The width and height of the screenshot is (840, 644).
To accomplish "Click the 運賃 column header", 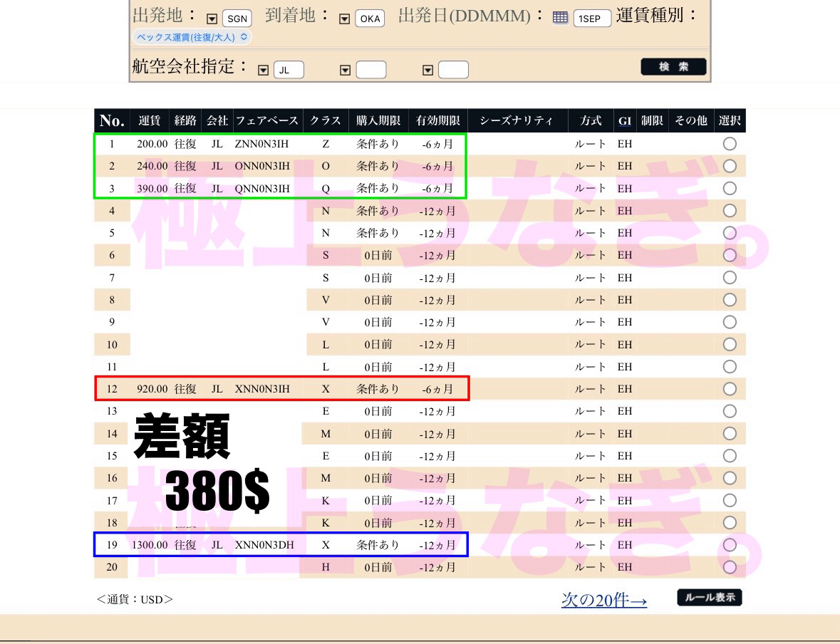I will [150, 120].
